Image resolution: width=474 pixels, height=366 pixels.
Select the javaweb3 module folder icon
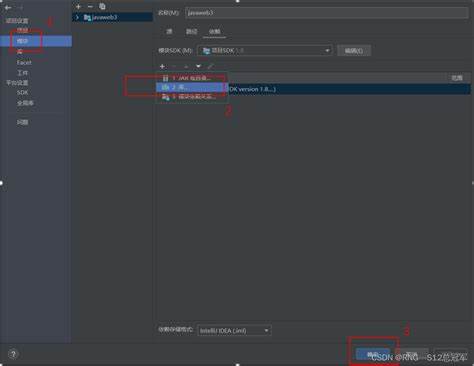pyautogui.click(x=87, y=17)
